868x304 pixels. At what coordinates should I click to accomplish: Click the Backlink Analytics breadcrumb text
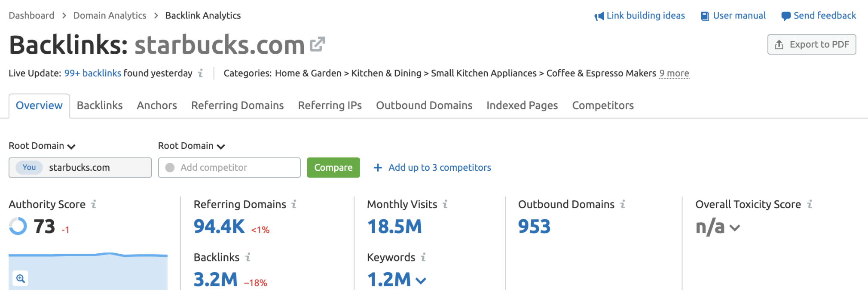coord(203,15)
